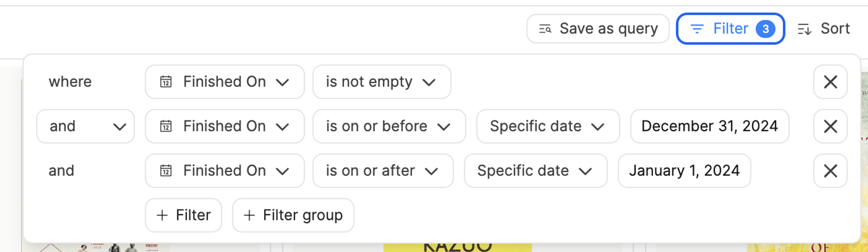868x252 pixels.
Task: Click the Sort icon in toolbar
Action: click(x=804, y=29)
